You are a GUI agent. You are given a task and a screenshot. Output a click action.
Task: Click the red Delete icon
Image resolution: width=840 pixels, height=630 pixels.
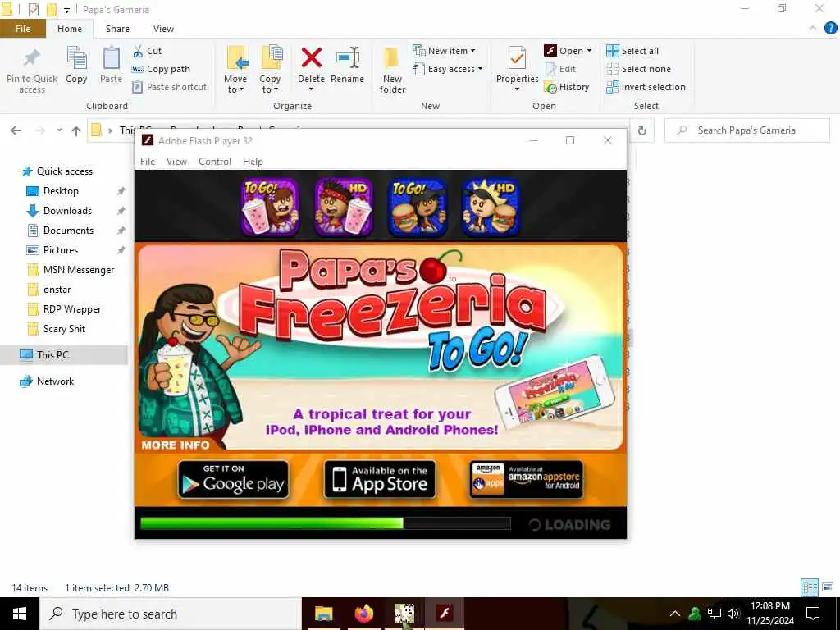tap(311, 58)
